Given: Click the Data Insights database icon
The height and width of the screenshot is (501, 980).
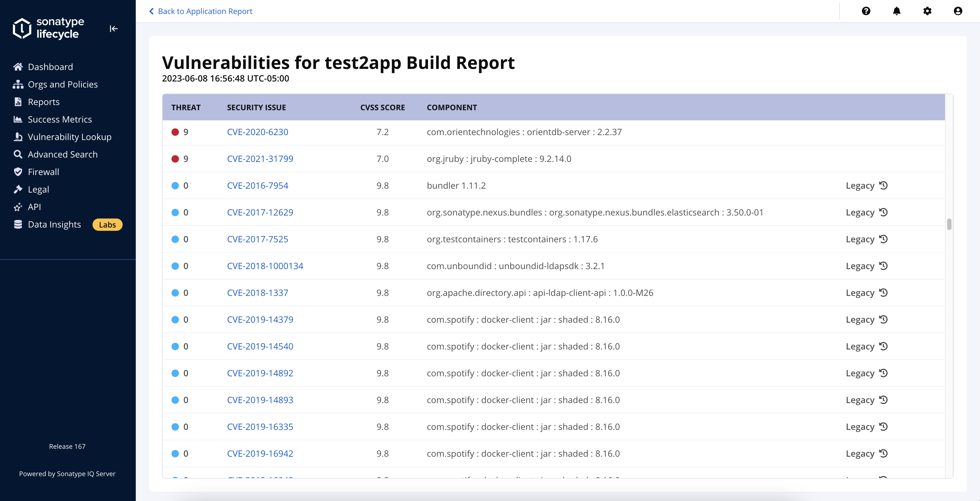Looking at the screenshot, I should coord(18,224).
